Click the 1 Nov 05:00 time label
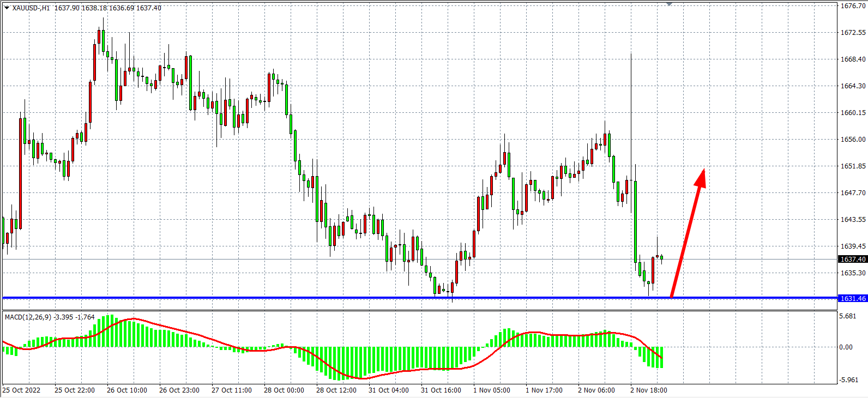 492,390
